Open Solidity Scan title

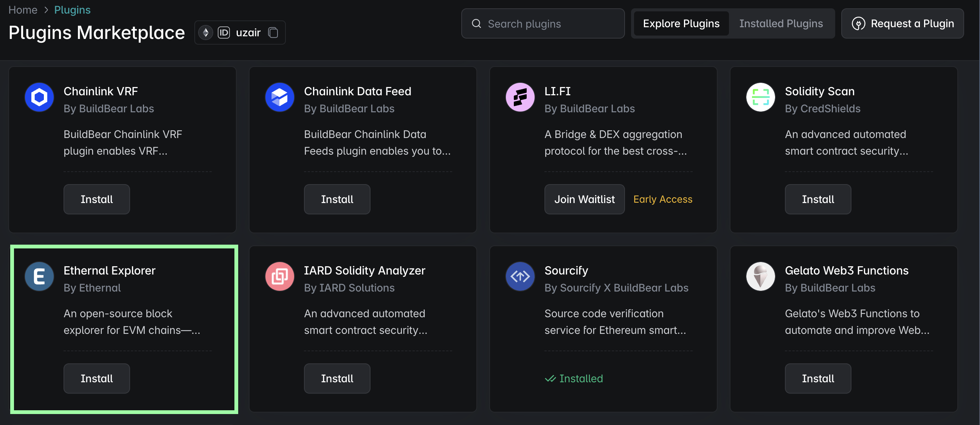820,92
